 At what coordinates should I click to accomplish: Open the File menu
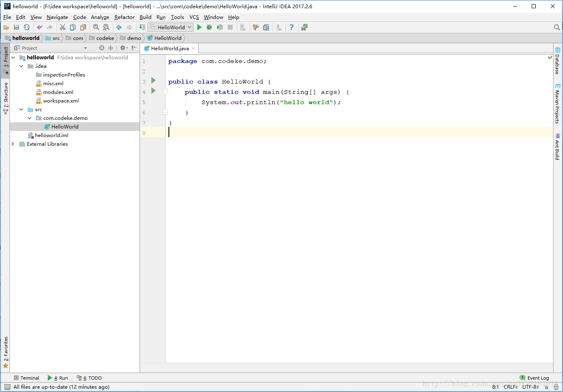(7, 17)
